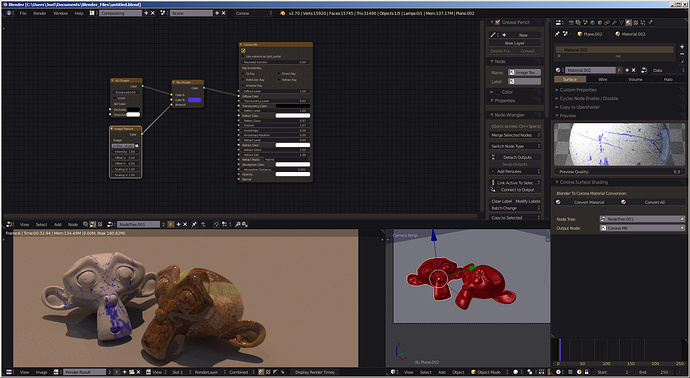
Task: Toggle the Color panel checkbox
Action: tap(498, 92)
